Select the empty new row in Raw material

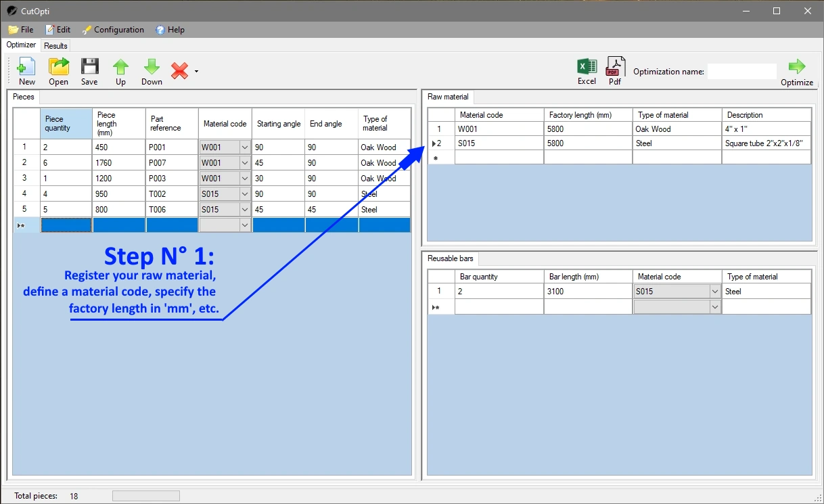point(499,158)
